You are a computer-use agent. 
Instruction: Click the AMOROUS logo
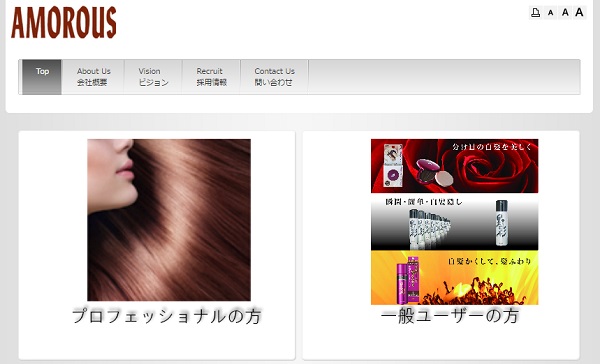point(64,23)
